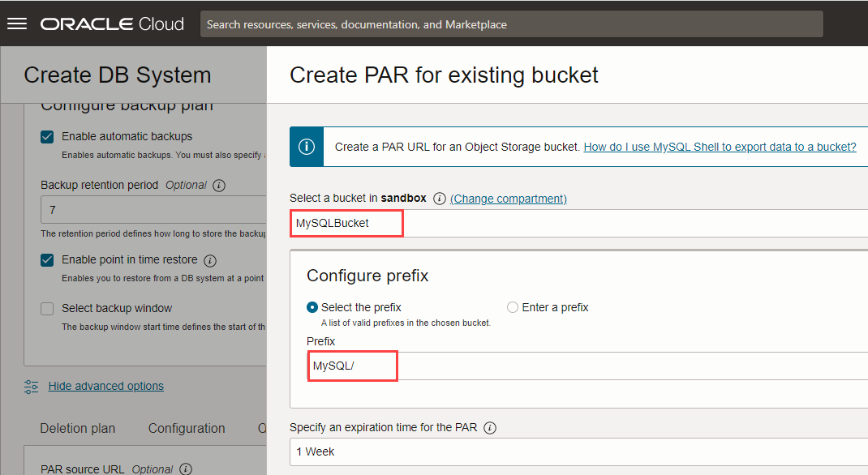Open the Deletion plan tab
Image resolution: width=868 pixels, height=475 pixels.
[77, 428]
